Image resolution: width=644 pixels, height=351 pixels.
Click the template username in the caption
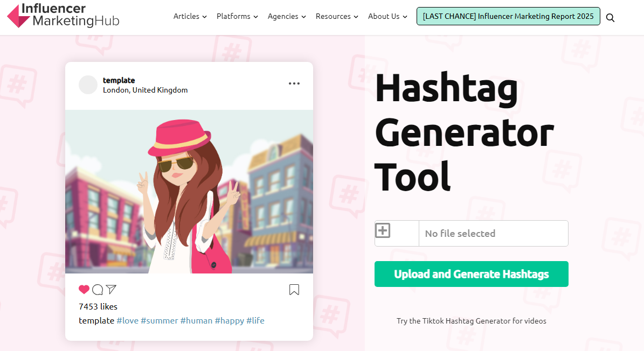tap(96, 321)
